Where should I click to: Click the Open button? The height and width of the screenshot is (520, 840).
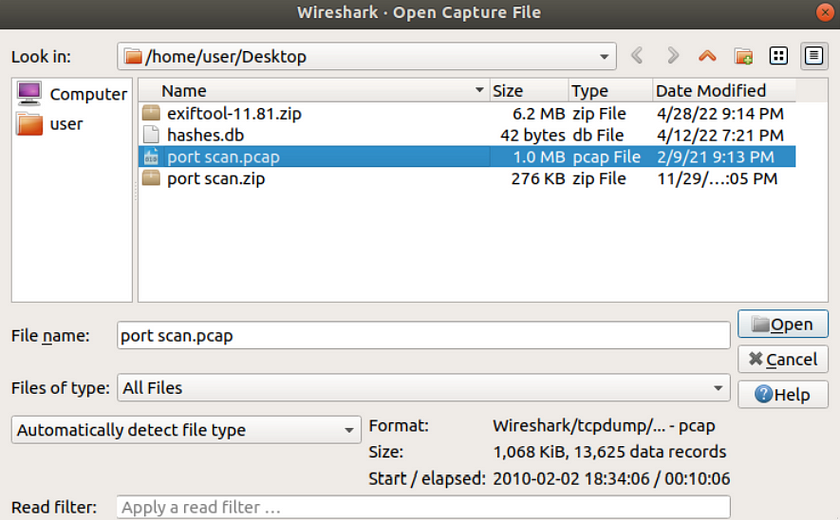pyautogui.click(x=783, y=324)
